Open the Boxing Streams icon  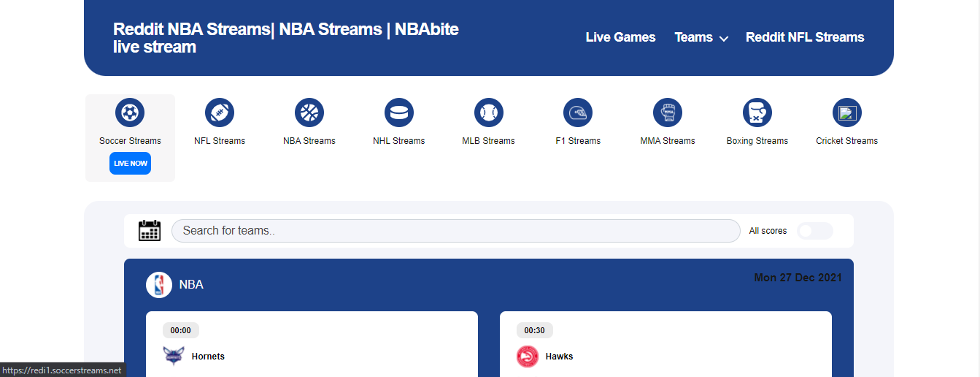pyautogui.click(x=757, y=113)
